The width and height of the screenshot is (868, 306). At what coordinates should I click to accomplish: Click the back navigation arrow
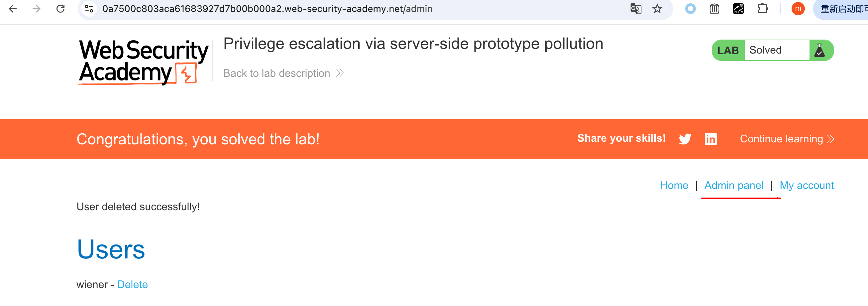[13, 9]
